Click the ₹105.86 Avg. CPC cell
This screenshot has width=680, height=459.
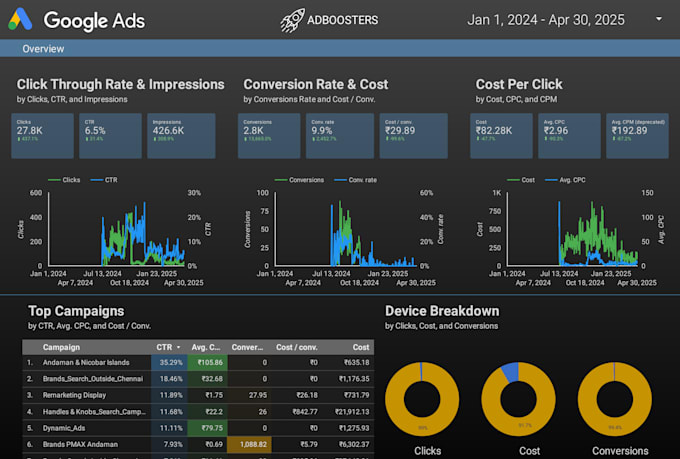pos(207,362)
